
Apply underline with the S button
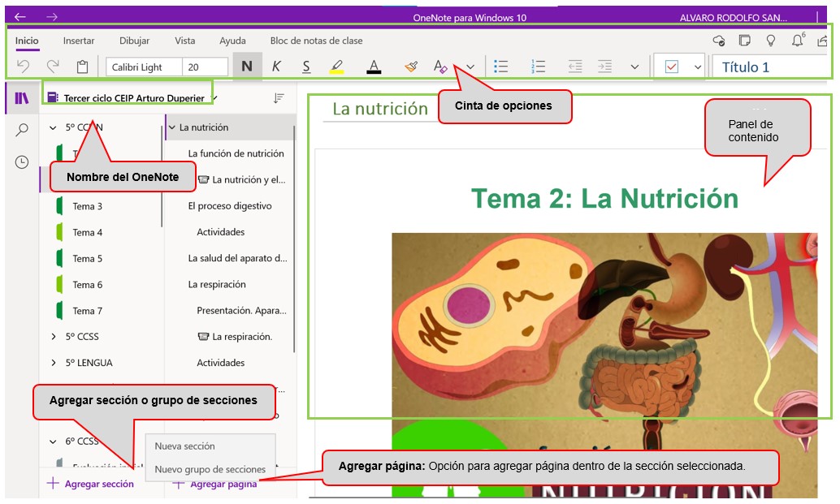point(306,67)
